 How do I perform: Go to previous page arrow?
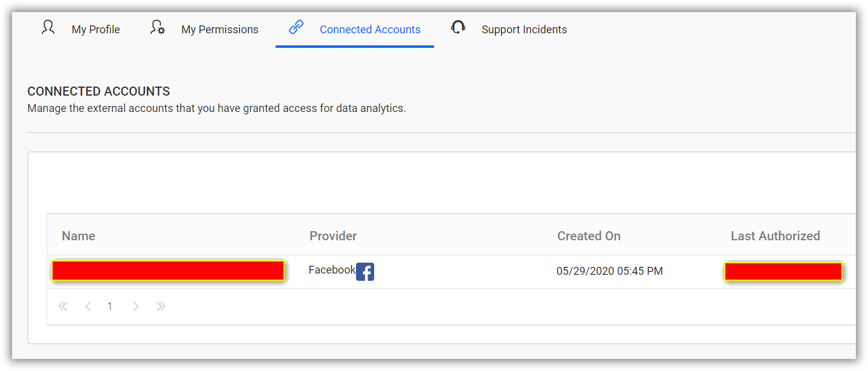(x=88, y=306)
